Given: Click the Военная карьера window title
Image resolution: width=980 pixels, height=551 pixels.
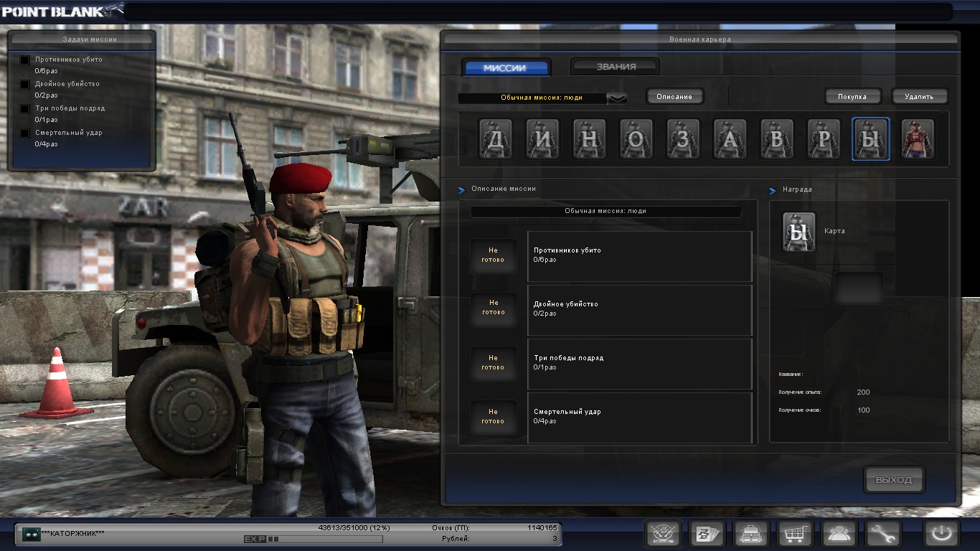Looking at the screenshot, I should coord(700,39).
